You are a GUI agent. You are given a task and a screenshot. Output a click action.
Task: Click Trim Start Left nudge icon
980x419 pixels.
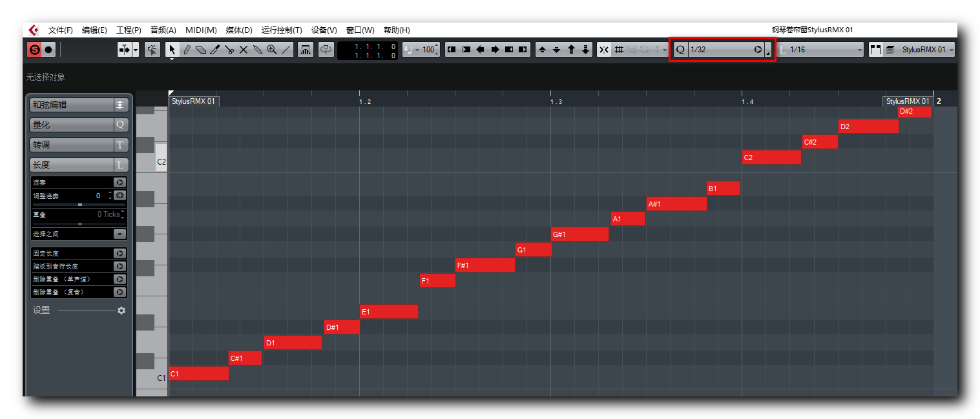click(452, 49)
